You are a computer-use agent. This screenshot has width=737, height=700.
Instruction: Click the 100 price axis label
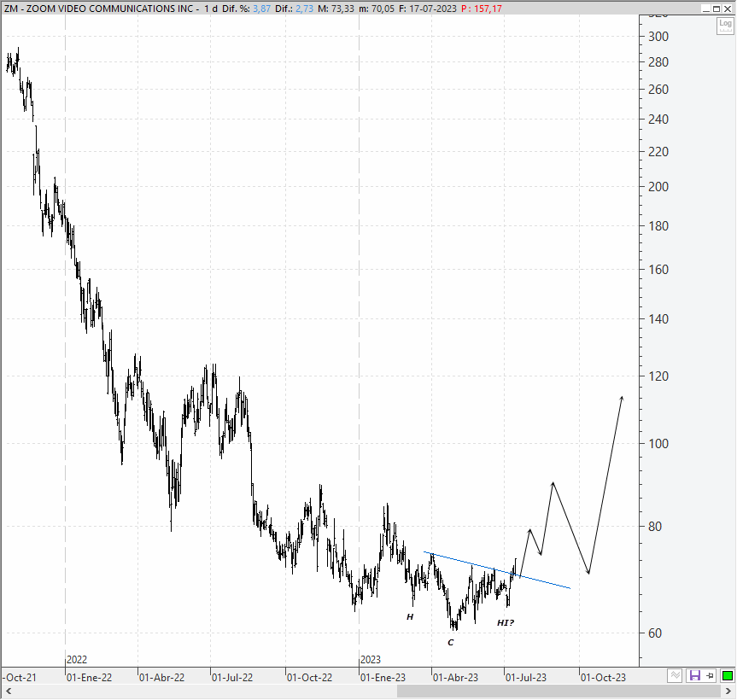click(658, 444)
